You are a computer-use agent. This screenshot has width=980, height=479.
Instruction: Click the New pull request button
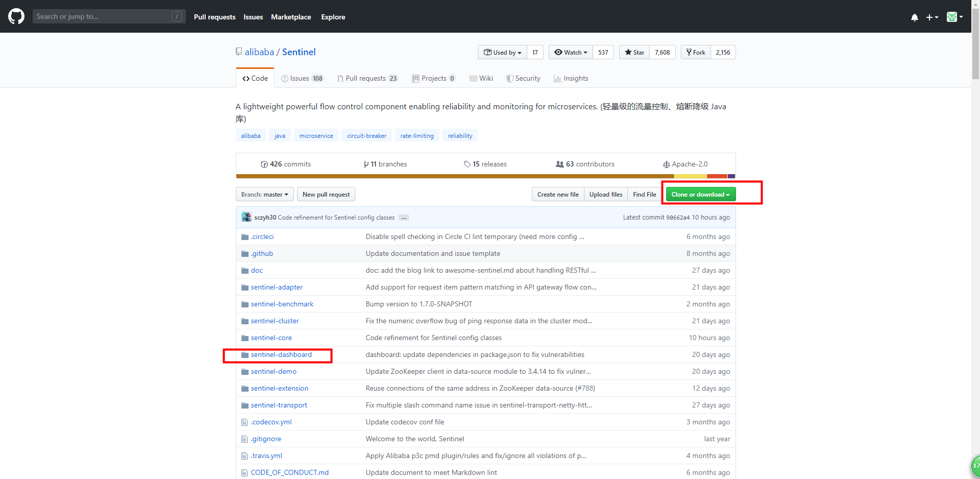click(x=326, y=194)
